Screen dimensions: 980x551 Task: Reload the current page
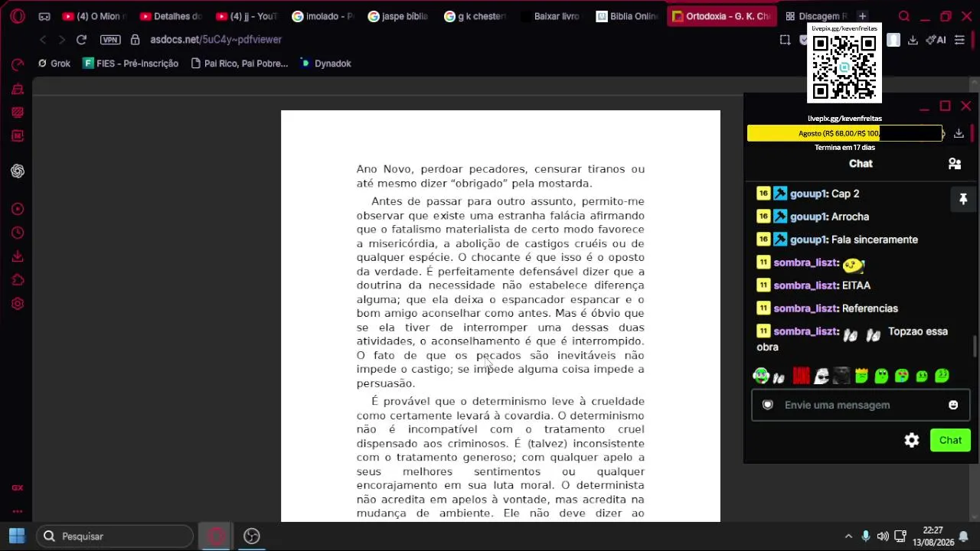point(81,40)
